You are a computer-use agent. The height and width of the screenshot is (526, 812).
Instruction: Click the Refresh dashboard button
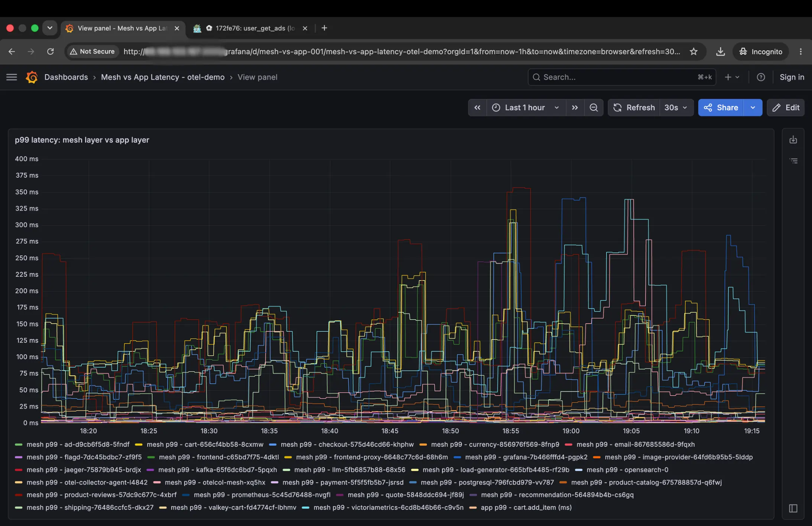[x=634, y=108]
